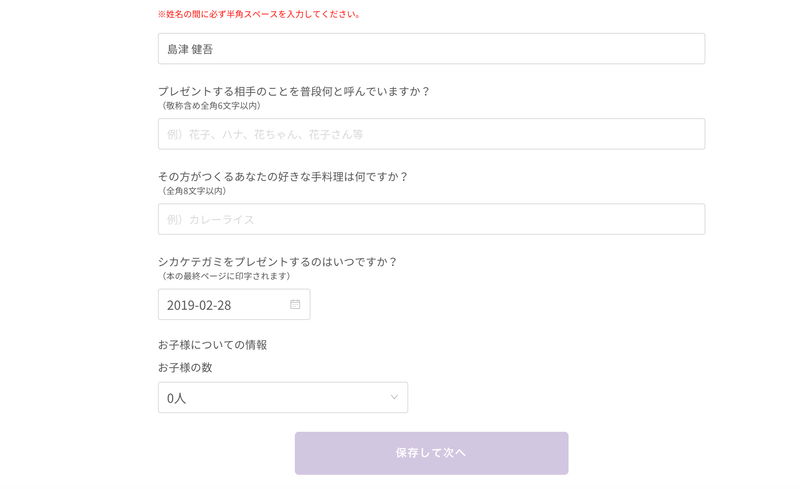Image resolution: width=800 pixels, height=489 pixels.
Task: Click the 全角8文字以内 hint text
Action: pyautogui.click(x=194, y=190)
